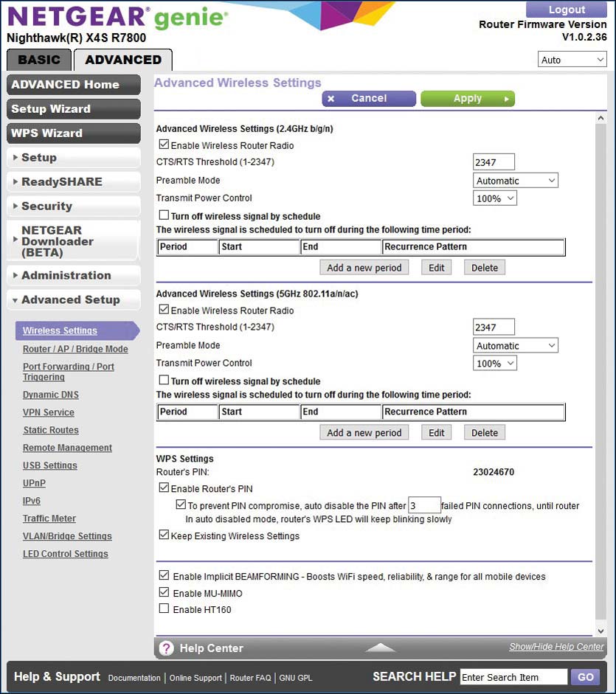Click Show/Hide Help Center link
This screenshot has width=616, height=694.
(x=556, y=647)
